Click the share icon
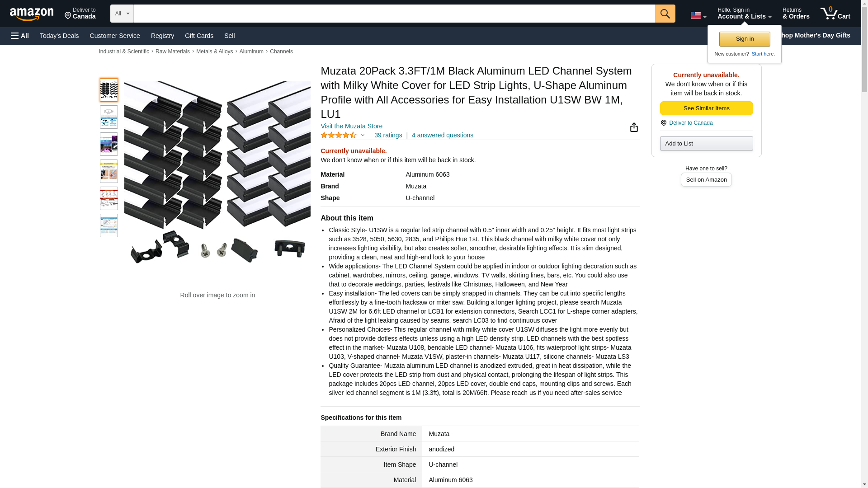 pos(634,127)
